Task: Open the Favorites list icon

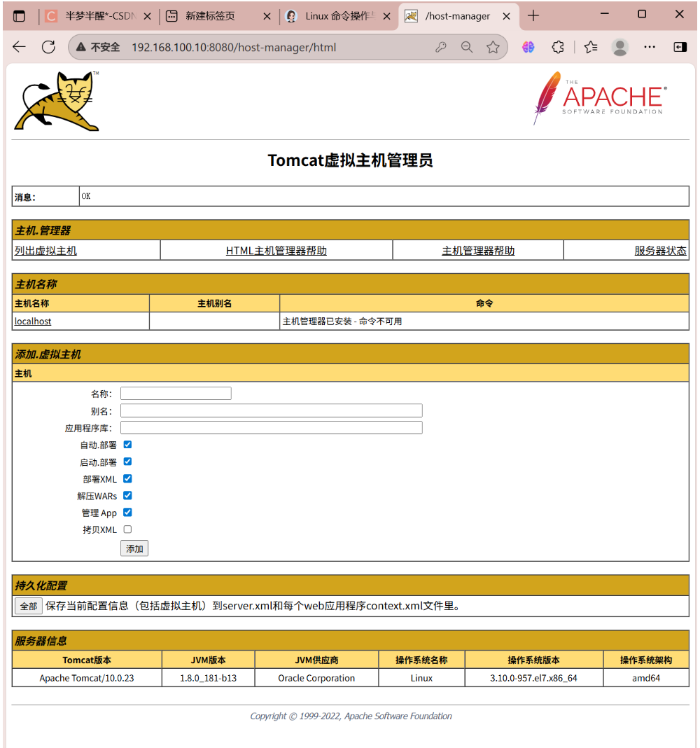Action: point(591,47)
